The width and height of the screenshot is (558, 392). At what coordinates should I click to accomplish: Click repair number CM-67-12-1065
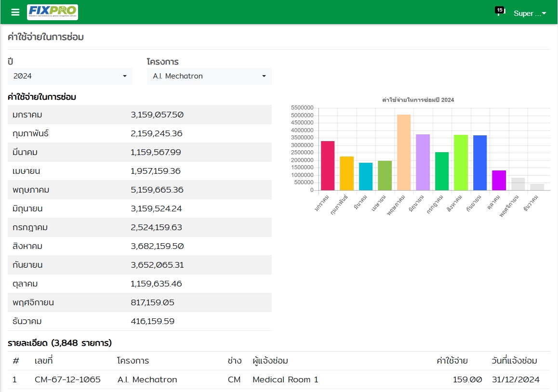(x=67, y=379)
